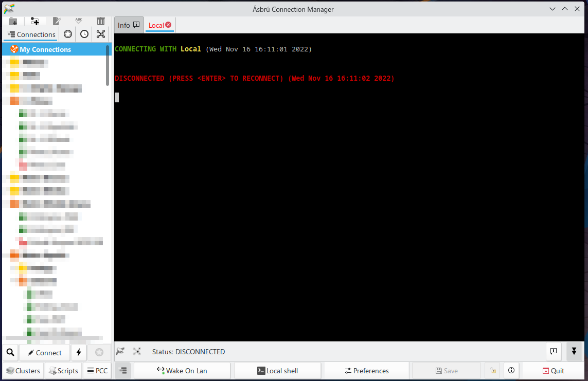Open the Clusters button
The image size is (588, 381).
[23, 371]
